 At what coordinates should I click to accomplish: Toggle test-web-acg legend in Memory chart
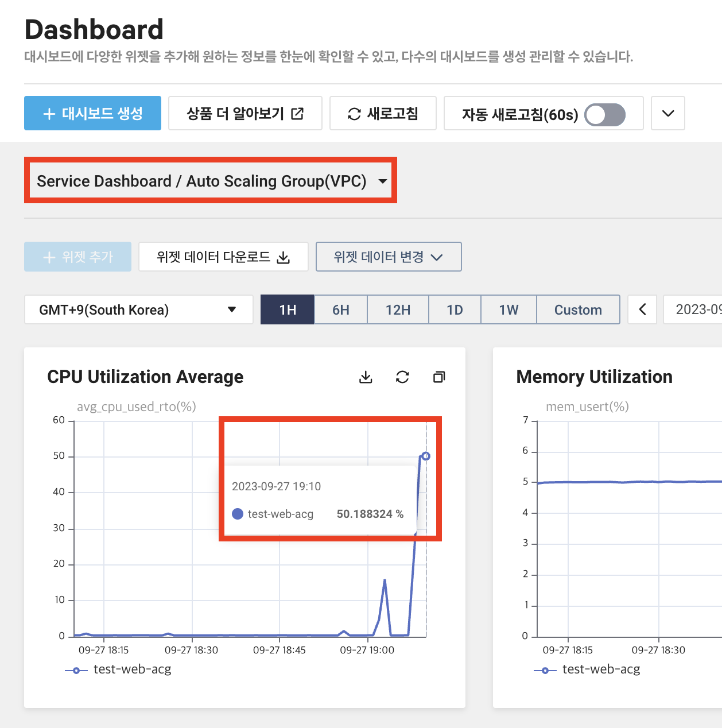point(587,669)
